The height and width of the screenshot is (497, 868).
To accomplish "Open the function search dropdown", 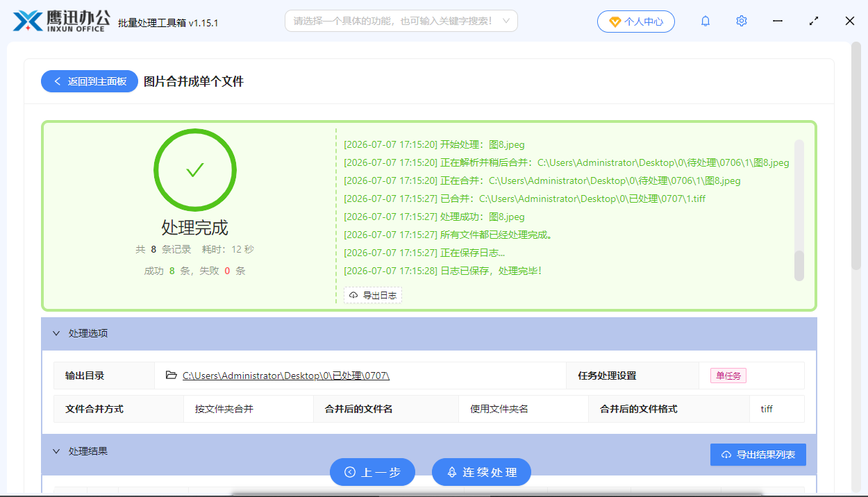I will point(401,21).
